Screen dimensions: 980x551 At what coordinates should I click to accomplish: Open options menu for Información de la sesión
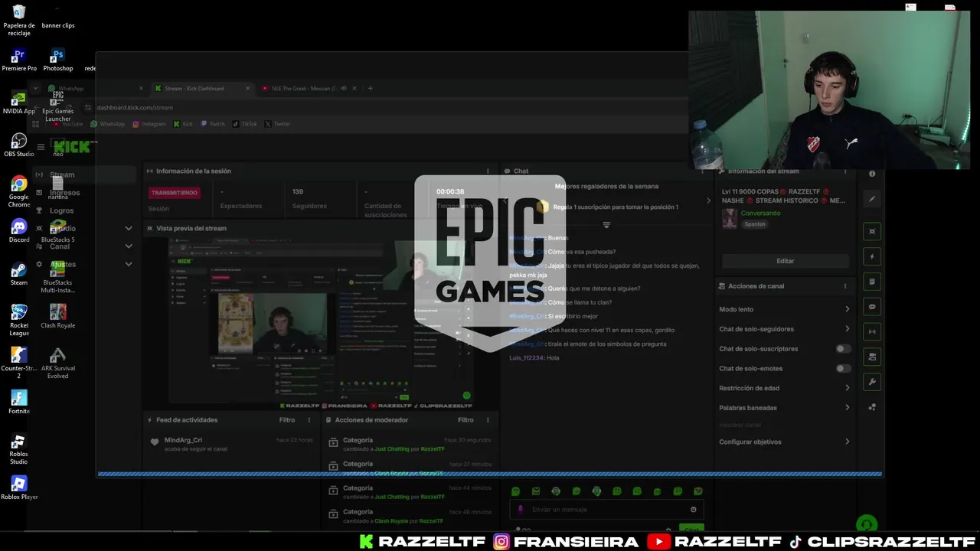(x=488, y=171)
